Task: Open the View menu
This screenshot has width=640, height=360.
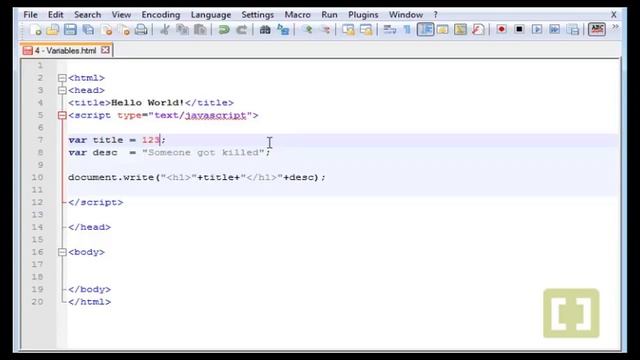Action: click(121, 15)
